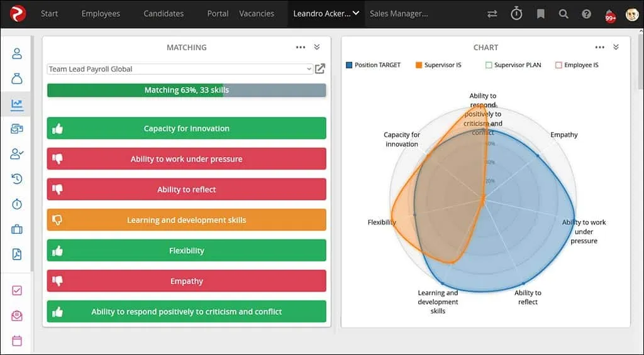Click the search magnifier icon
Viewport: 644px width, 355px height.
563,14
